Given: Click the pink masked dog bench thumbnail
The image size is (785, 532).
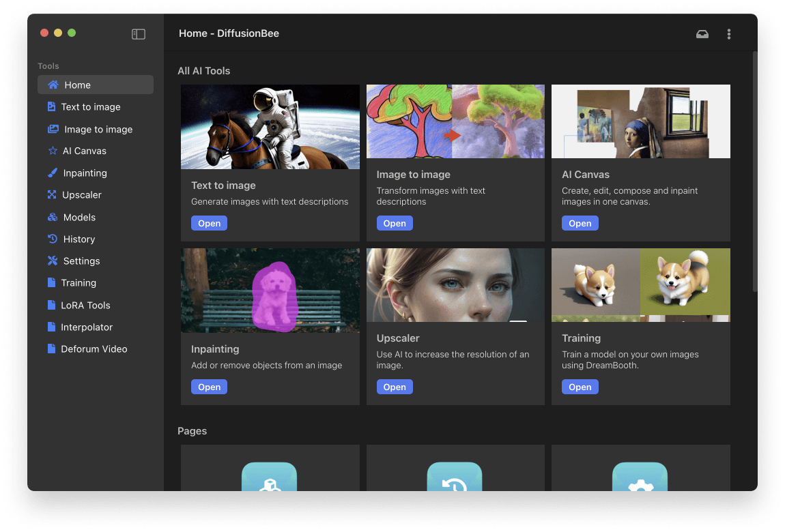Looking at the screenshot, I should click(270, 291).
